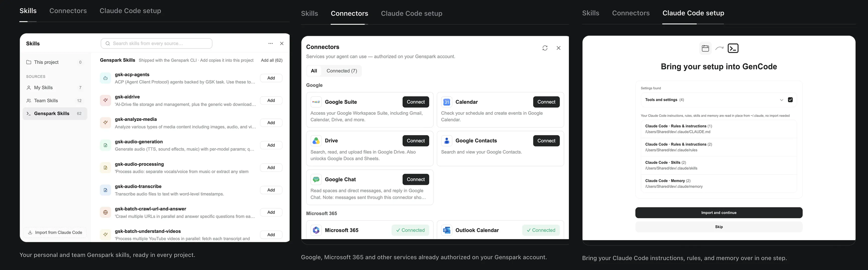Switch to Connectors tab above the Skills dialog
Image resolution: width=868 pixels, height=270 pixels.
pyautogui.click(x=68, y=11)
